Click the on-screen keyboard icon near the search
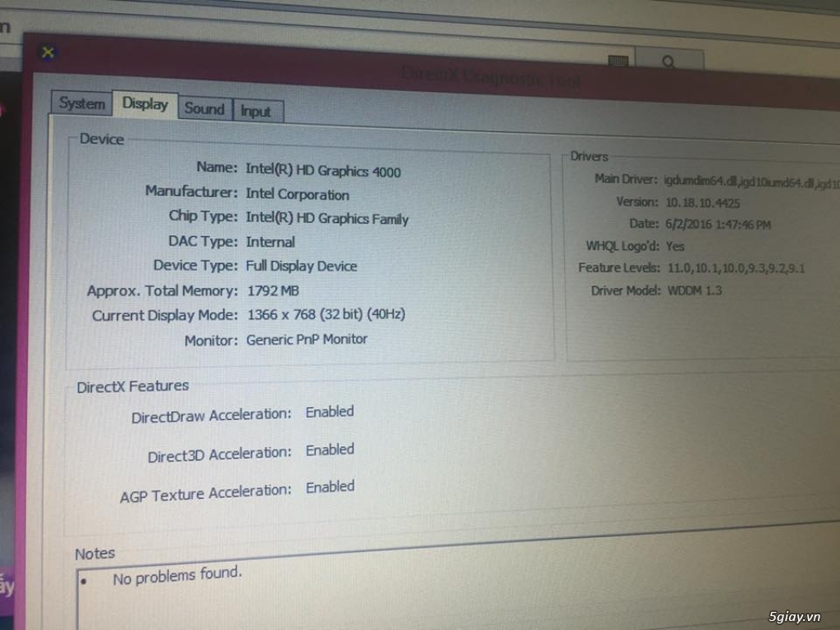 [619, 61]
